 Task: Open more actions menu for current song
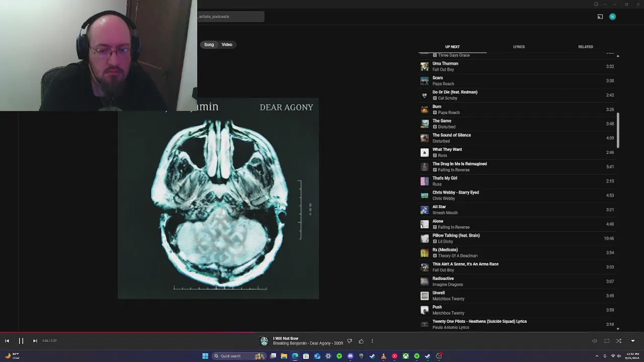click(x=372, y=341)
